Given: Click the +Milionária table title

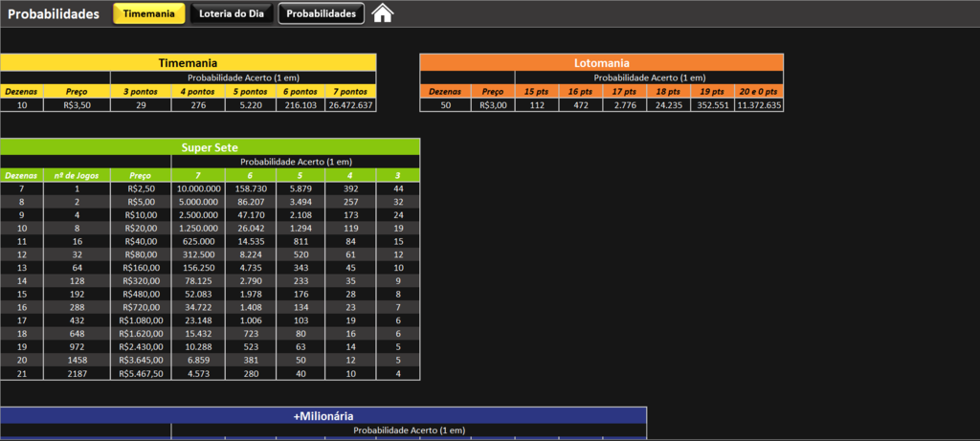Looking at the screenshot, I should 323,415.
